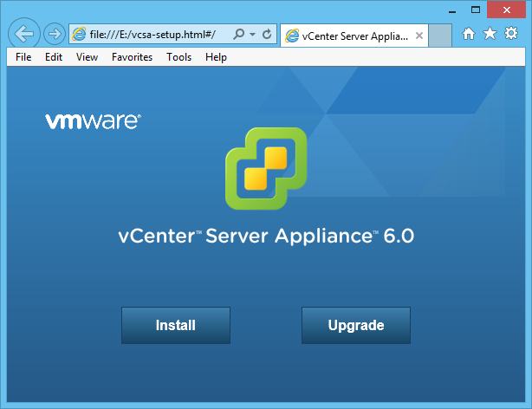Close the browser window

(507, 10)
